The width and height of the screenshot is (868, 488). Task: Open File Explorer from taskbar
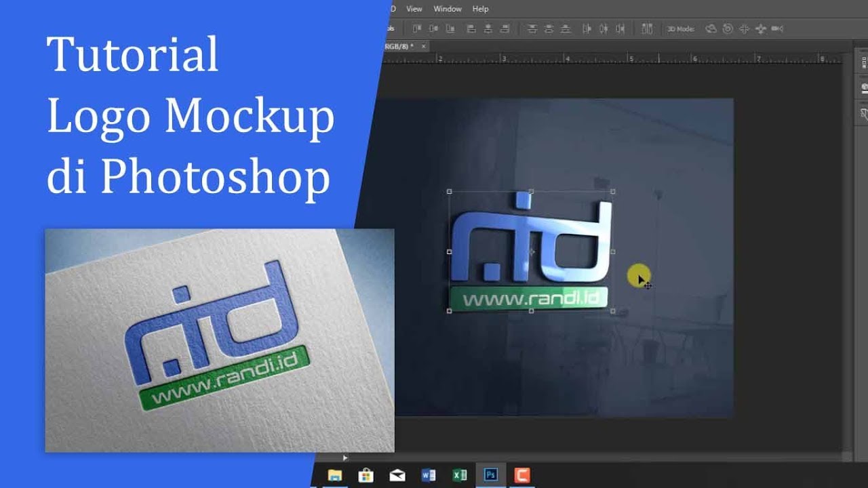point(334,475)
